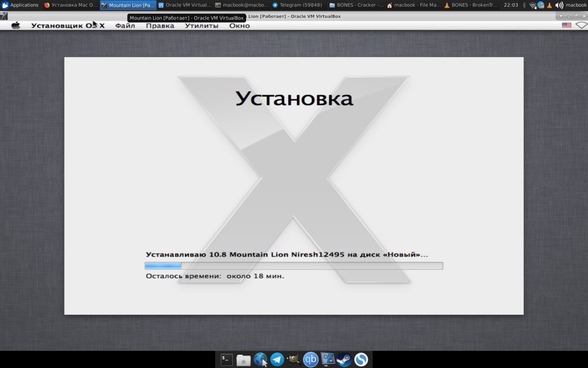Switch to the VLC 'BONES - BrokenTr...' taskbar window
Screen dimensions: 588x368
(x=471, y=5)
